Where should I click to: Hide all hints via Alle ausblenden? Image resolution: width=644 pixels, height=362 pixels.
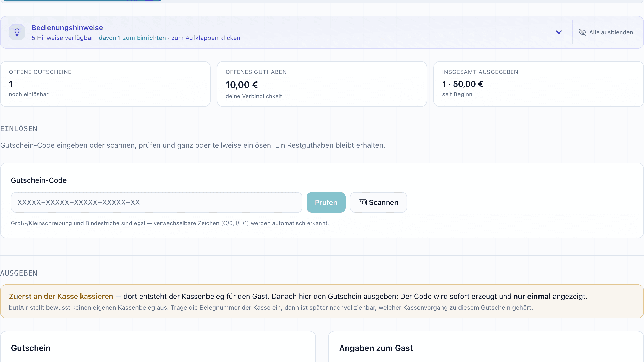point(606,32)
